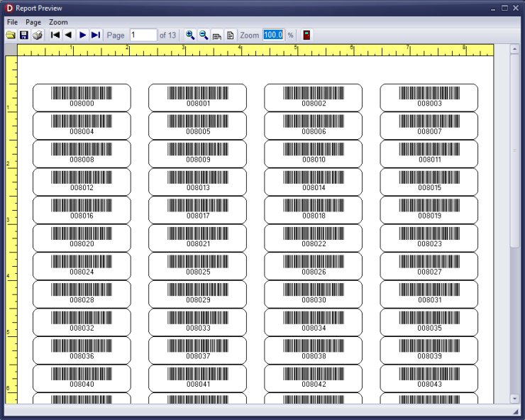525x420 pixels.
Task: Zoom in with the magnifier plus icon
Action: tap(189, 35)
